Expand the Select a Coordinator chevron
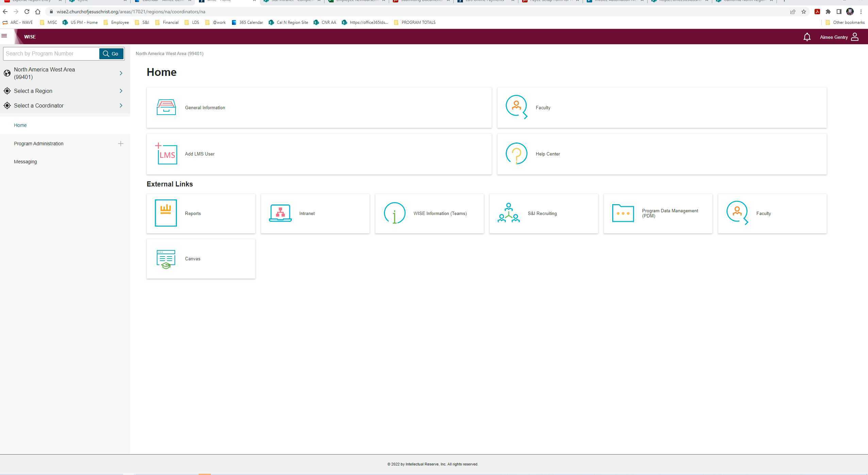Screen dimensions: 868x475 pos(121,105)
